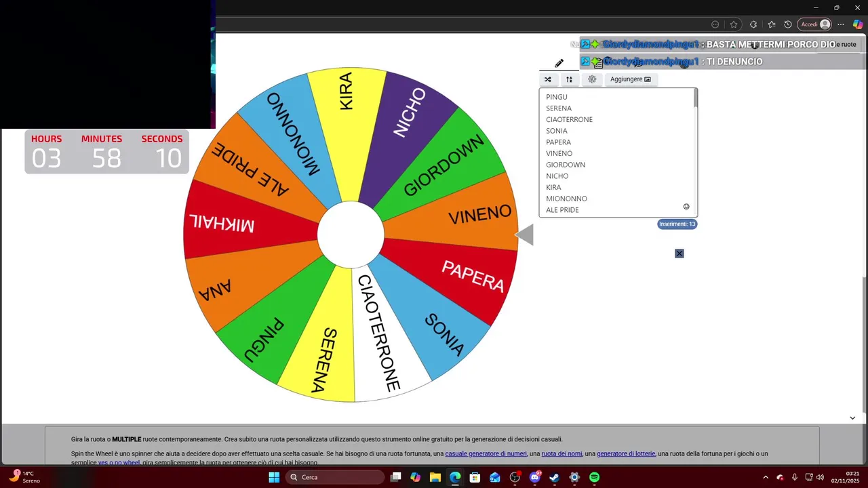Open OBS Studio from the taskbar
Screen dimensions: 868x488
tap(515, 477)
